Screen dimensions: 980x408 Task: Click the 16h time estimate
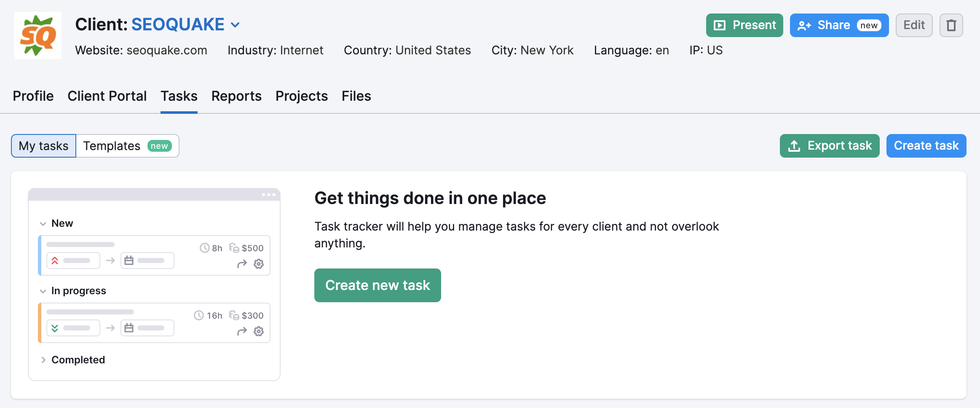[214, 316]
